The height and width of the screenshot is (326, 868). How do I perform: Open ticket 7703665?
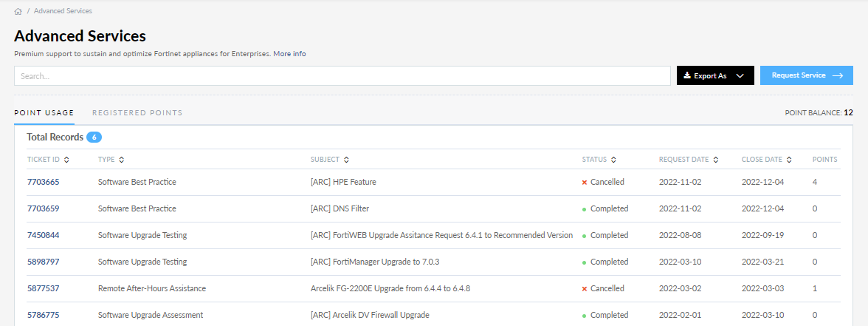click(x=44, y=182)
